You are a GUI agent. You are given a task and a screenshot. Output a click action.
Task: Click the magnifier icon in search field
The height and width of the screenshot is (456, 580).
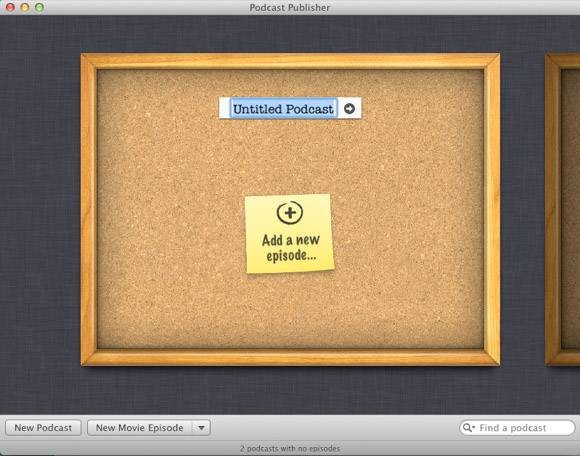tap(468, 428)
